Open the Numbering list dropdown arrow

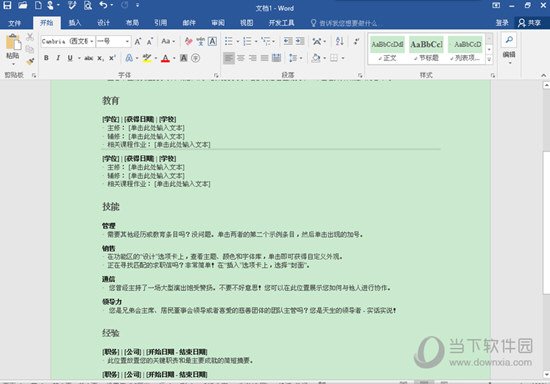[x=256, y=42]
